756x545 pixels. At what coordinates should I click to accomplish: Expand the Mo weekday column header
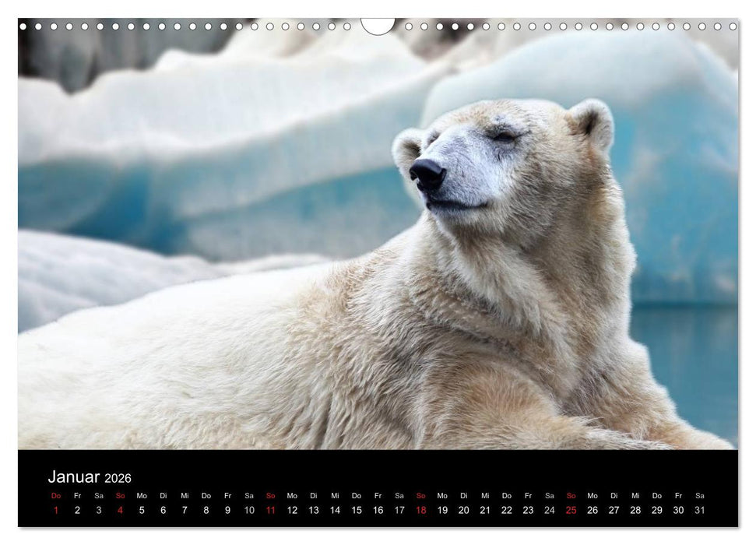[140, 494]
